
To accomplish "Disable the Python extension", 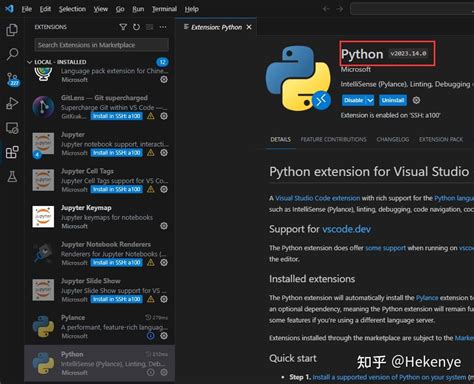I will pyautogui.click(x=354, y=100).
